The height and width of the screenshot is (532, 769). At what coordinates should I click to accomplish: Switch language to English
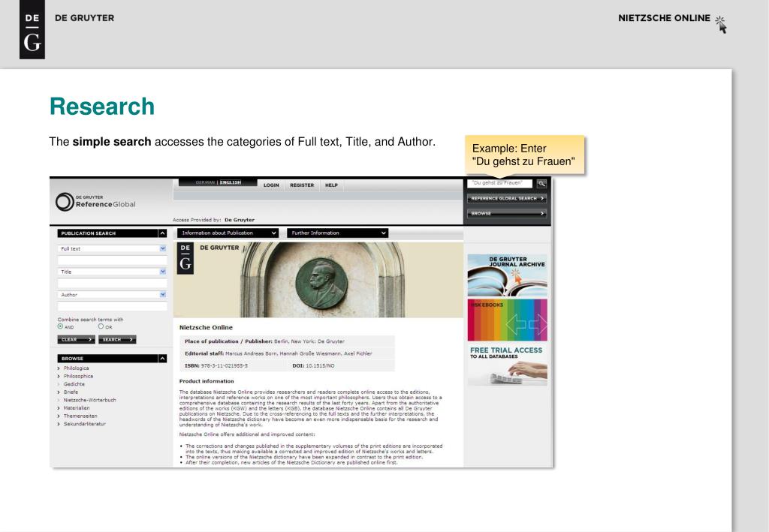[231, 182]
